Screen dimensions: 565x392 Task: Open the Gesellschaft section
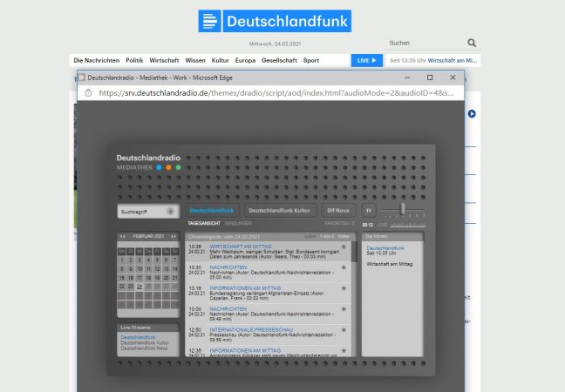click(x=279, y=60)
